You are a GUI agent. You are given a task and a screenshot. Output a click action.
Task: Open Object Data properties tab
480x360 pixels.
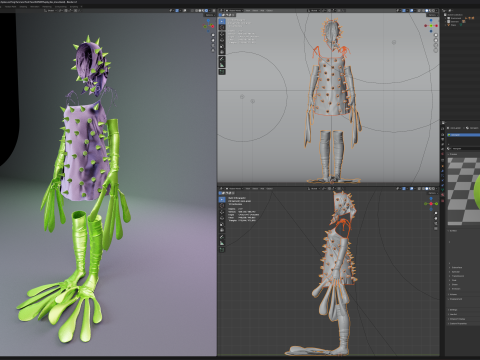pyautogui.click(x=443, y=190)
